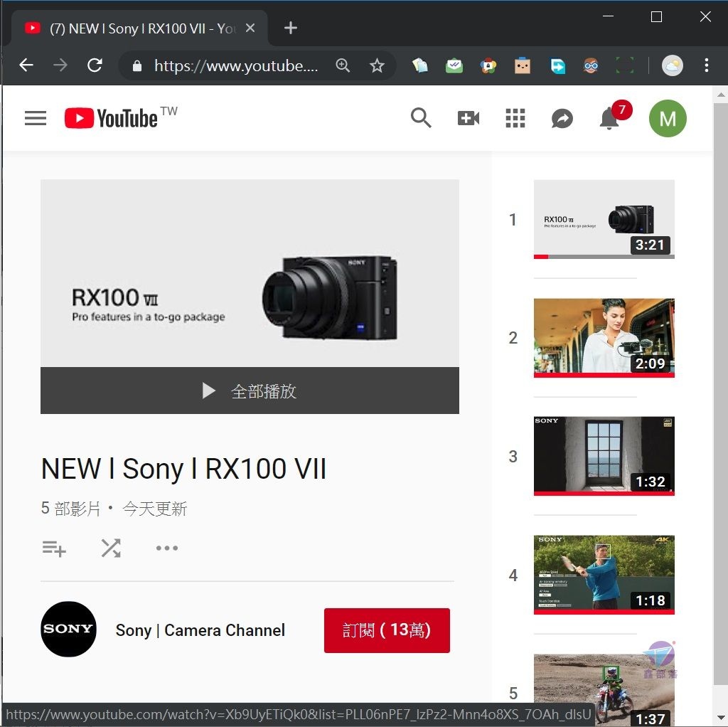
Task: Click the browser forward arrow
Action: 60,65
